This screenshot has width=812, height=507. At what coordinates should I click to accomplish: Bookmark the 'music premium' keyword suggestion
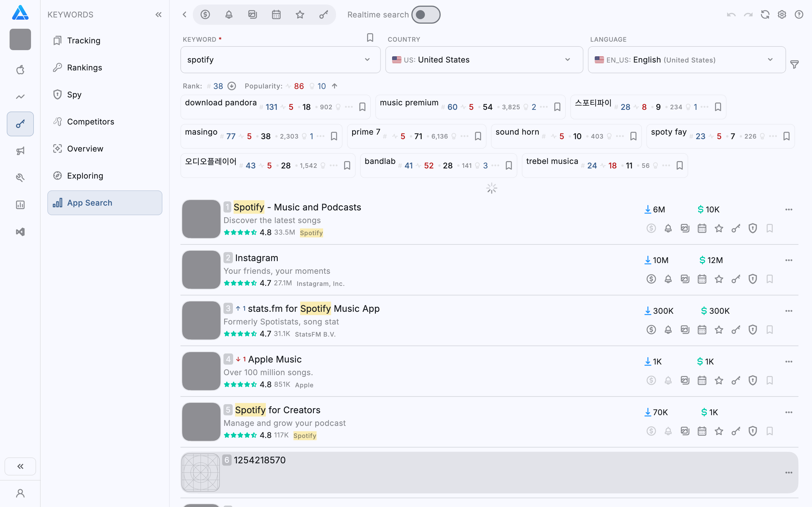pos(557,107)
